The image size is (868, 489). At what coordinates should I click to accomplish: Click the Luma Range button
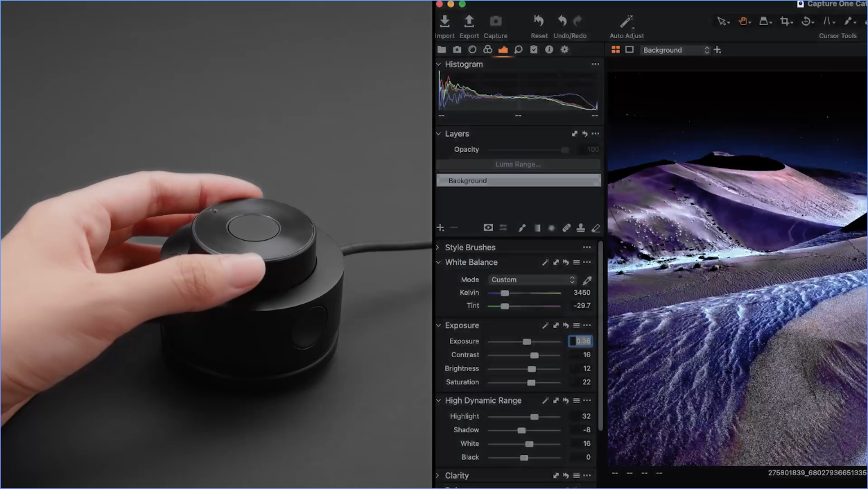518,164
